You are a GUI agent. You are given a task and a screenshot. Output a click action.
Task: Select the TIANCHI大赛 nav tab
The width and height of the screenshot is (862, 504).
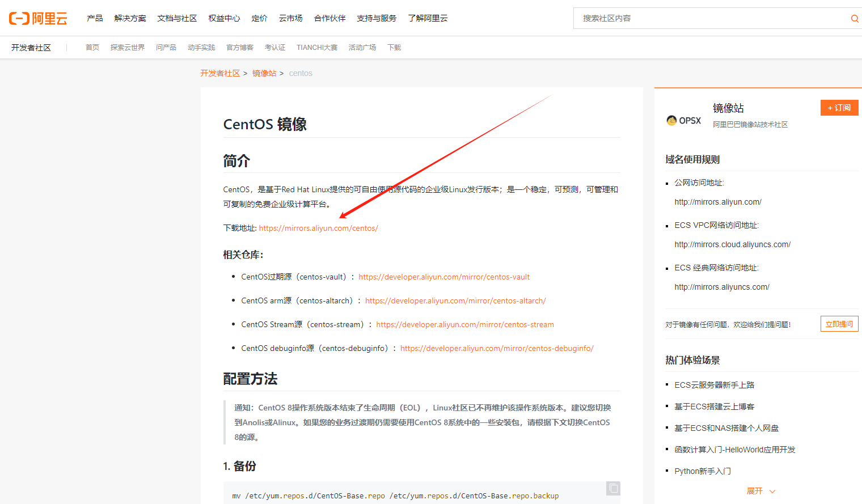pos(317,48)
